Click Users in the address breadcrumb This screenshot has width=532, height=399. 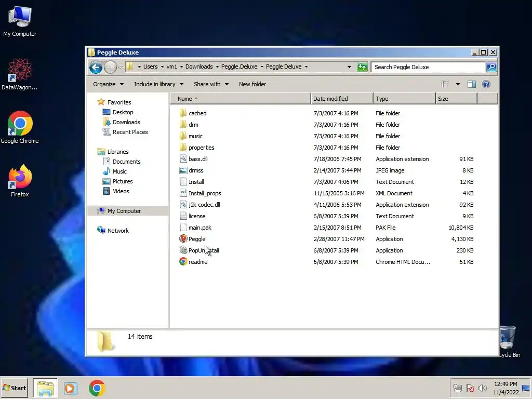click(x=150, y=66)
